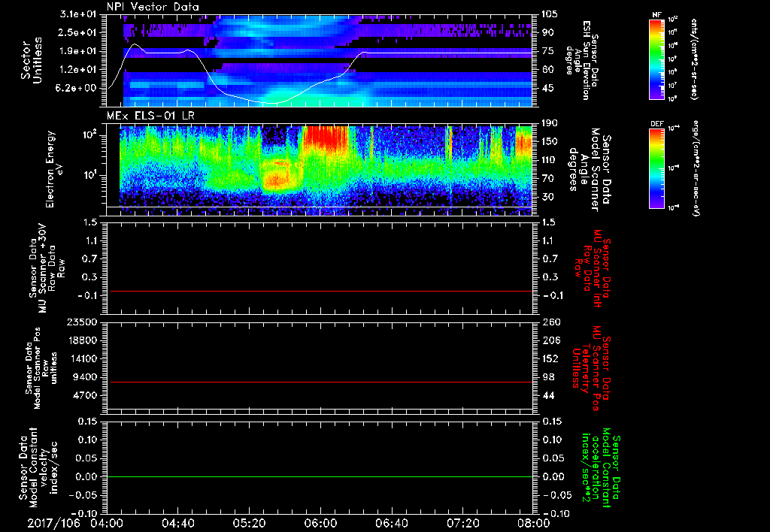Click the 45 sun elevation tick label

coord(547,88)
